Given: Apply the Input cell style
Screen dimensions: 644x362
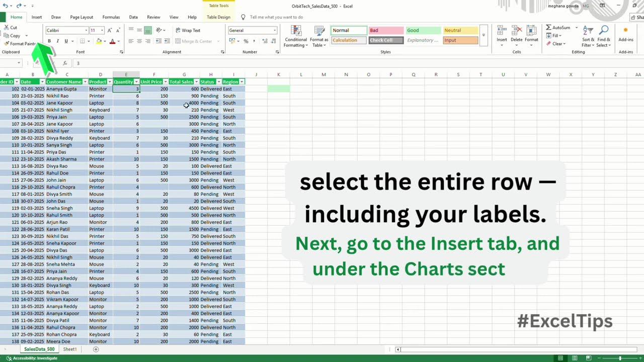Looking at the screenshot, I should click(460, 40).
